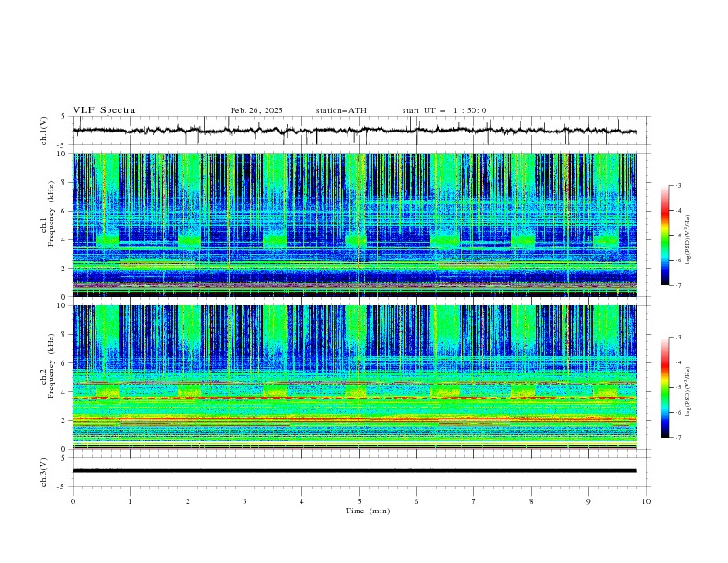Screen dimensions: 728x563
Task: Click the upper color scale bar
Action: 665,235
